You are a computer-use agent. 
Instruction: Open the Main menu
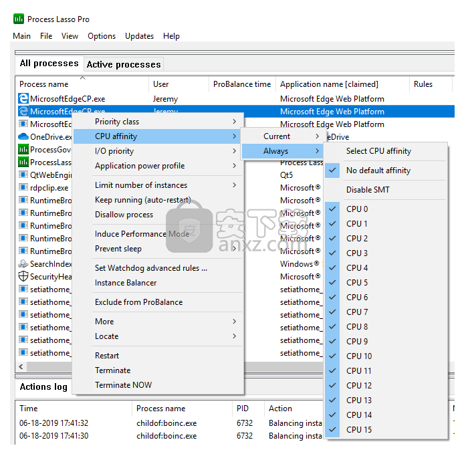tap(22, 36)
